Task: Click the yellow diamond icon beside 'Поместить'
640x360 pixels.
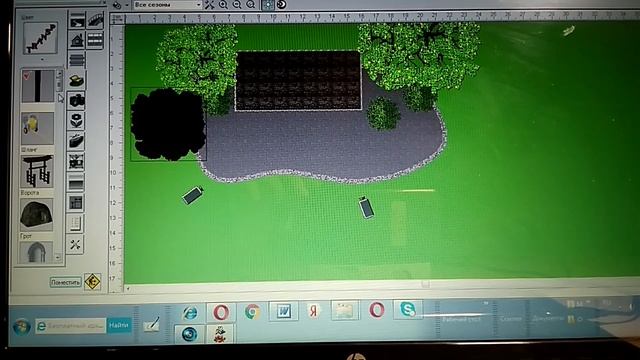Action: [x=93, y=282]
